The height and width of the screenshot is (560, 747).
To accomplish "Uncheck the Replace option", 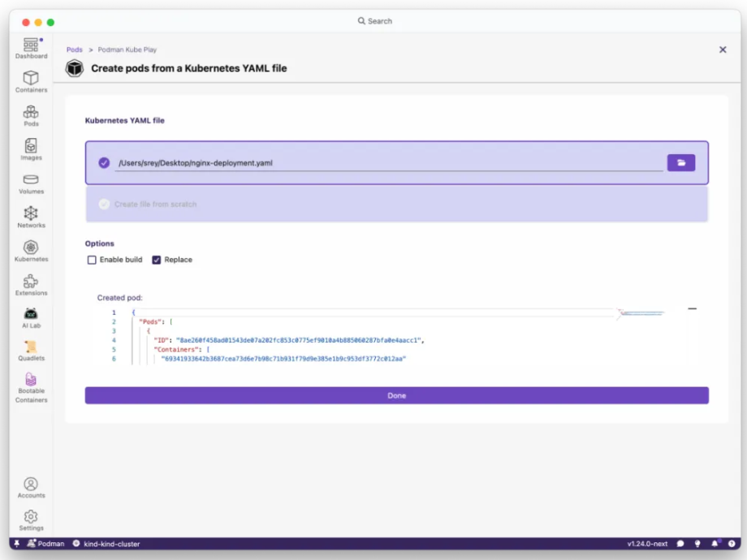I will point(156,260).
